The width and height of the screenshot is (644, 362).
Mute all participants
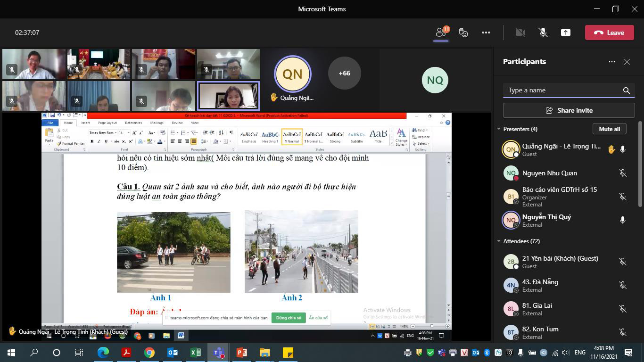point(609,129)
